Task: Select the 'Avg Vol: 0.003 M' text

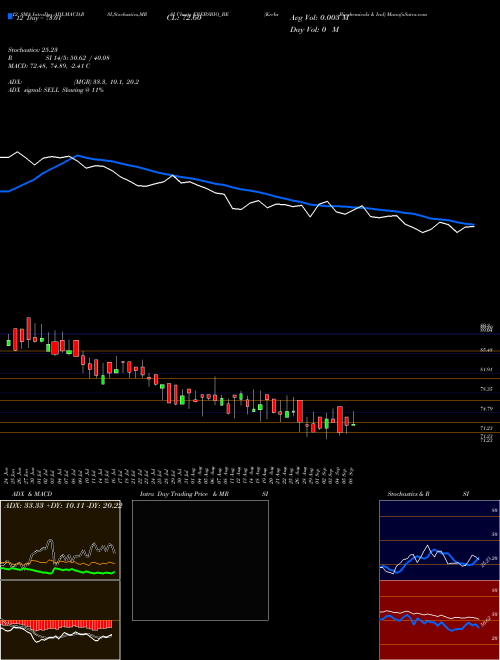Action: point(319,18)
